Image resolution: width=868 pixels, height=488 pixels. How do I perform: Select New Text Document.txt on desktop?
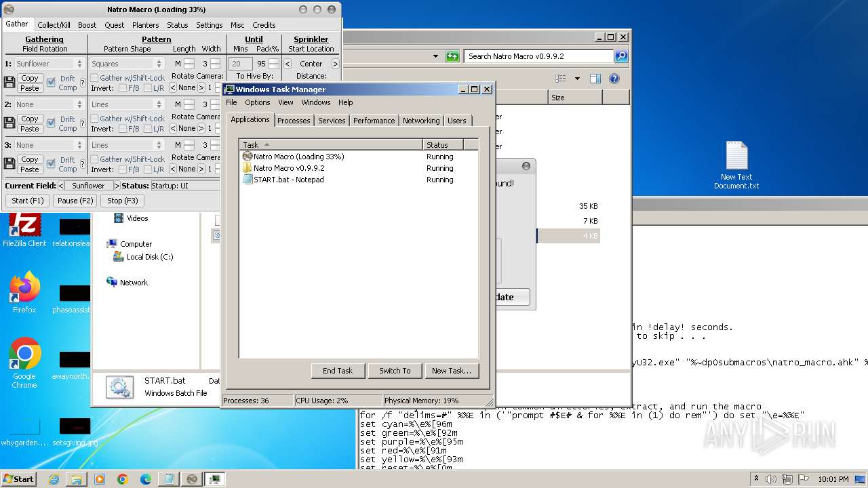736,165
